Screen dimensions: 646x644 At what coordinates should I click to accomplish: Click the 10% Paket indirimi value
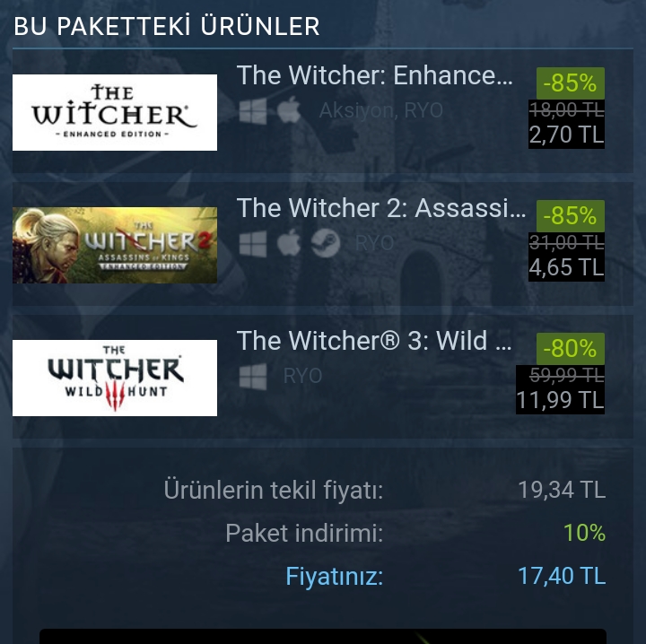point(584,533)
